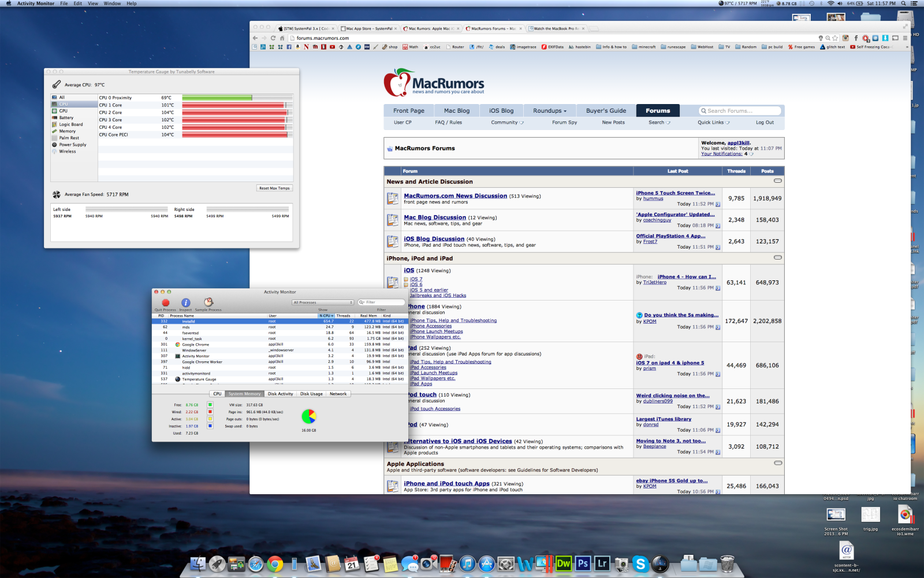
Task: Collapse the Apple Applications section
Action: [778, 463]
